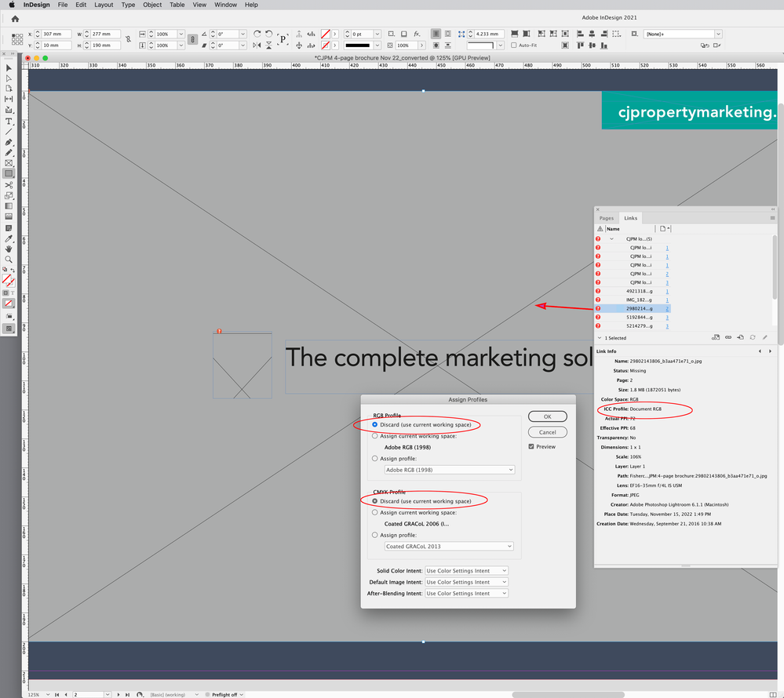Click the X position field showing 307 mm
This screenshot has height=698, width=784.
(57, 35)
